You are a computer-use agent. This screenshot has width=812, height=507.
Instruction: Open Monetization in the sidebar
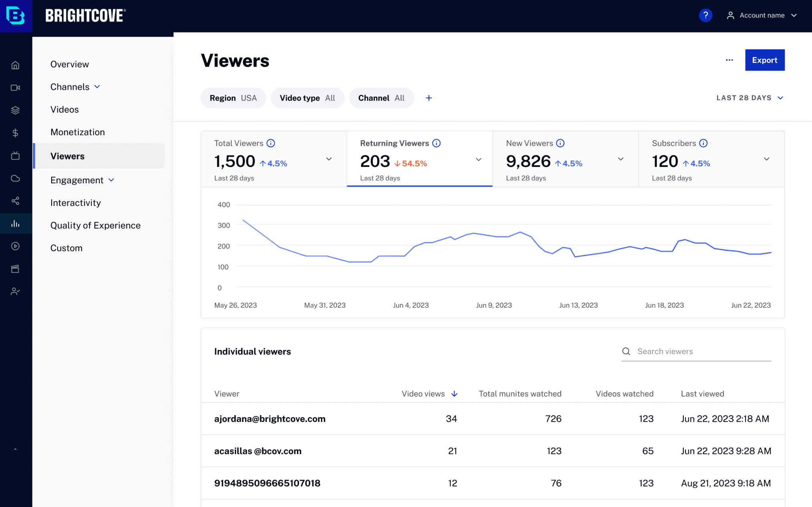click(78, 132)
